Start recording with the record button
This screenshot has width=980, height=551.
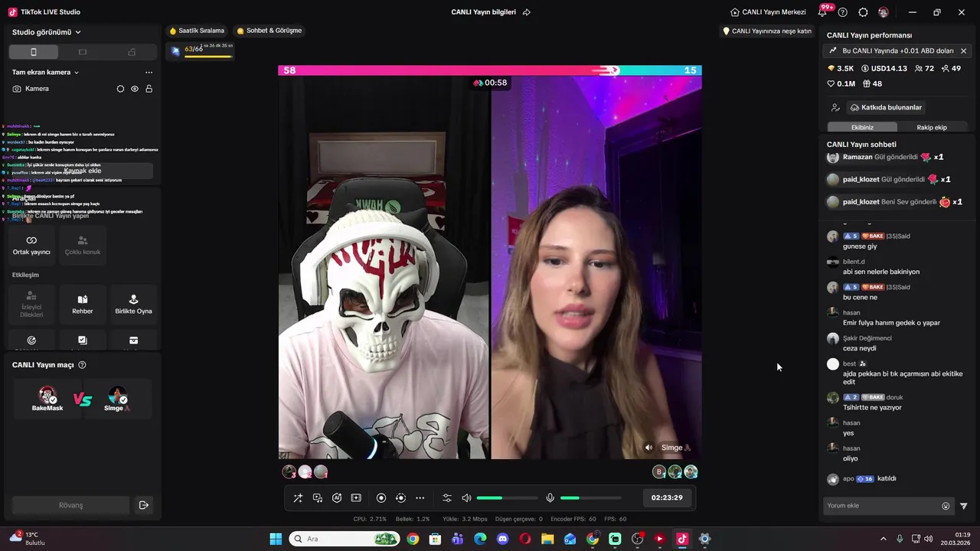381,498
